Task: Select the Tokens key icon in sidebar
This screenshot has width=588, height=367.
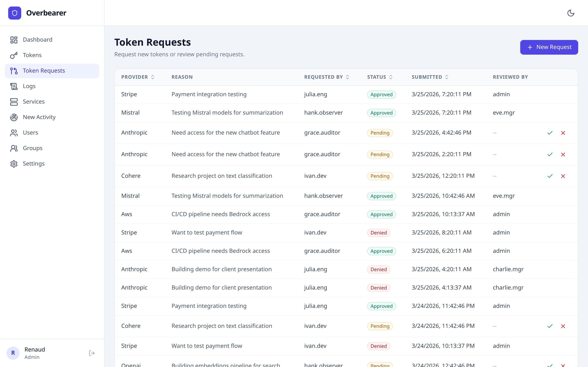Action: [14, 55]
